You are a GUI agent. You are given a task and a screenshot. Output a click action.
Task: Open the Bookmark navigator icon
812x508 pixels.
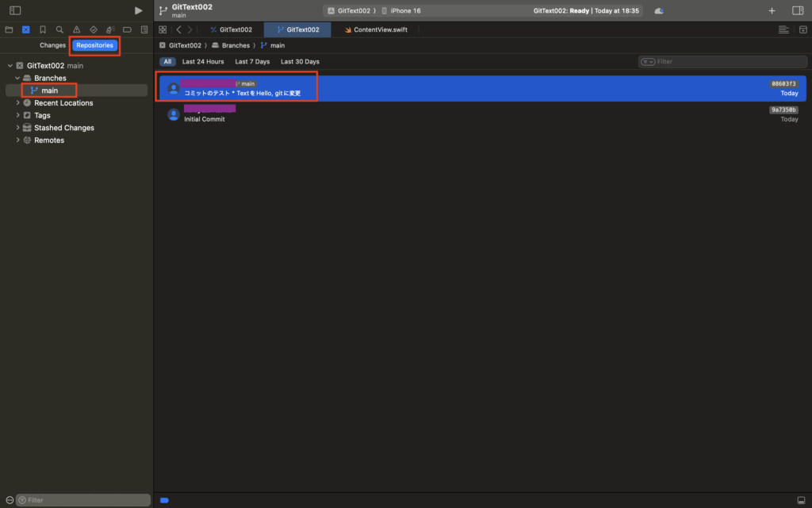[x=43, y=29]
